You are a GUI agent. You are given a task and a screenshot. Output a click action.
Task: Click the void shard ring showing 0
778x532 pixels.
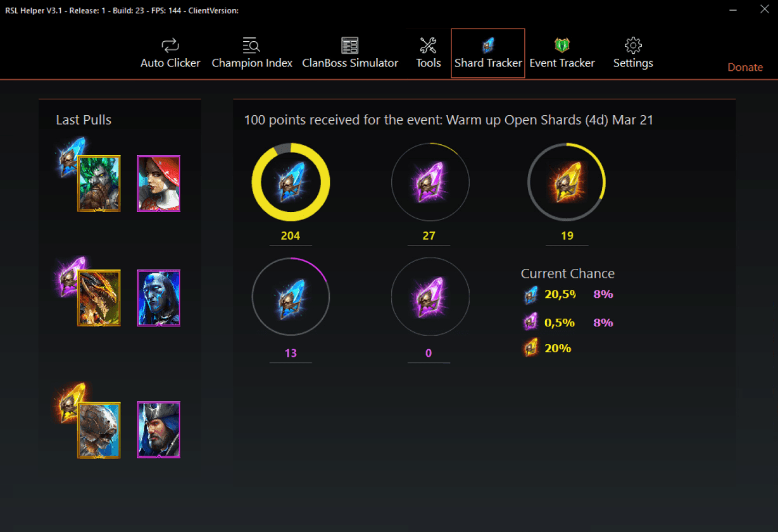[430, 296]
